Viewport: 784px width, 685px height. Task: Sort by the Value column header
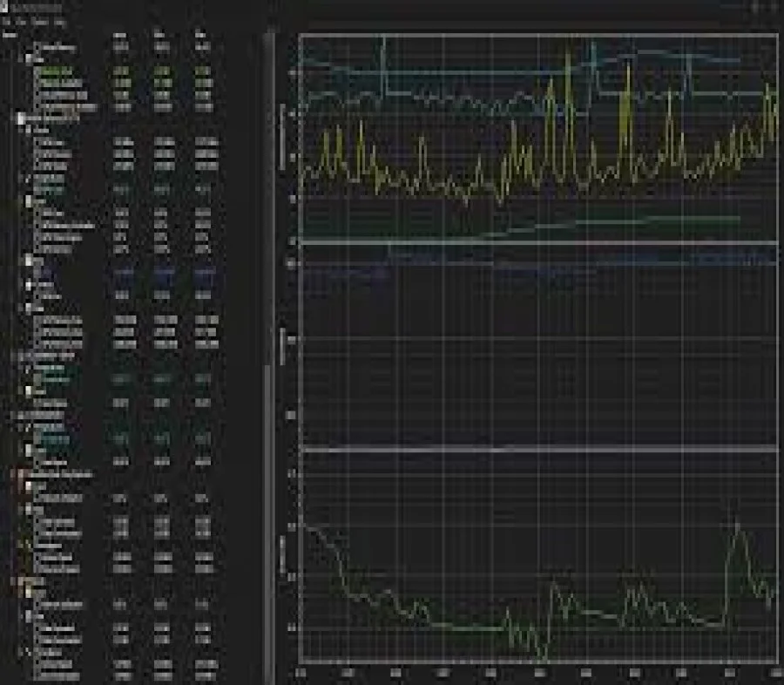pyautogui.click(x=120, y=35)
